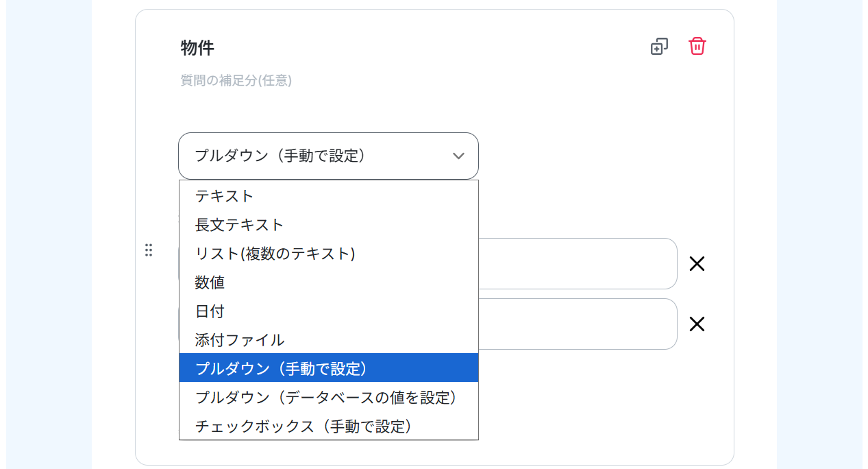Image resolution: width=868 pixels, height=469 pixels.
Task: Duplicate the 物件 question with copy icon
Action: (659, 47)
